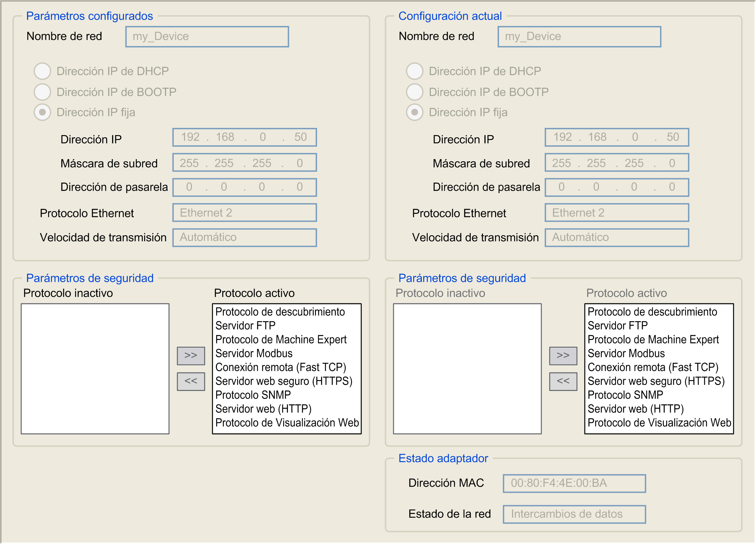The image size is (756, 544).
Task: Select Conexión remota (Fast TCP) in right list
Action: click(653, 367)
